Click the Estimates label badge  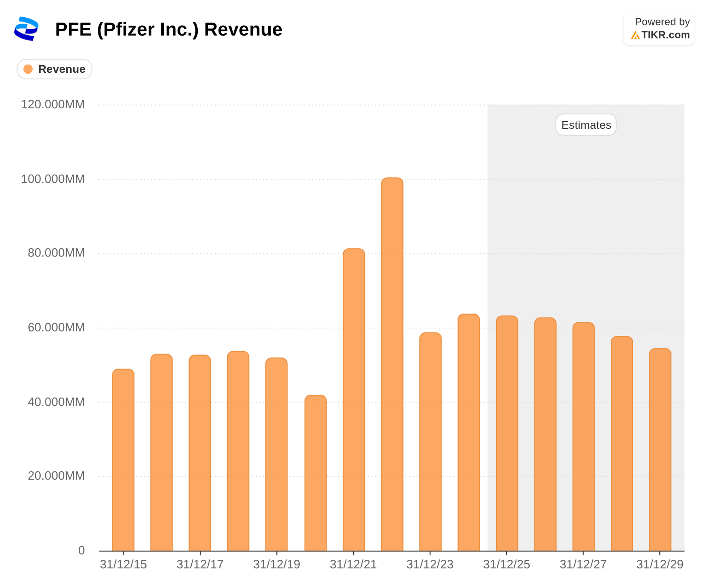(x=586, y=125)
